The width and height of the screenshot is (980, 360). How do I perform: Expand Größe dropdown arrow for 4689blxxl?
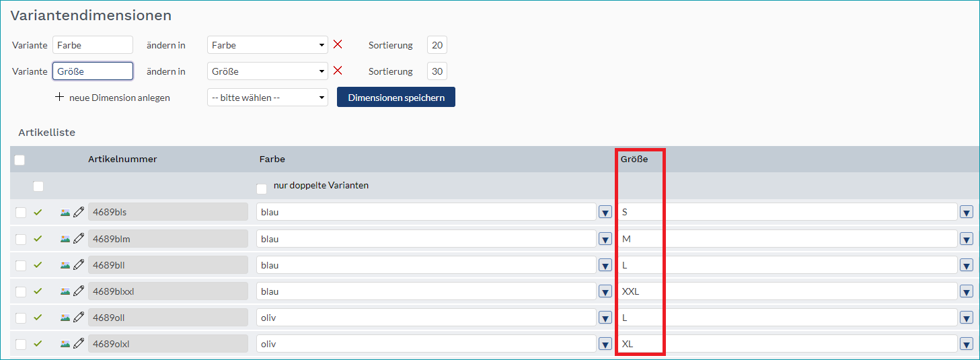tap(967, 291)
